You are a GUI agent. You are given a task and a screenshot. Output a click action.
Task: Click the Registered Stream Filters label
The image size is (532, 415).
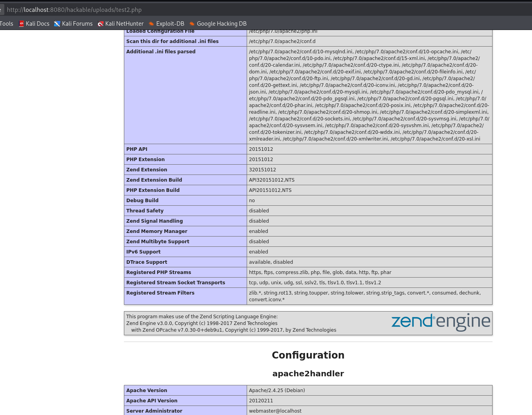160,293
